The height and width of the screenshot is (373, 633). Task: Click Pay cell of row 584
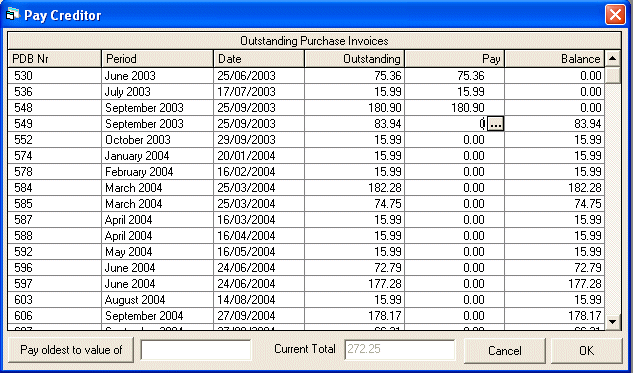tap(455, 188)
